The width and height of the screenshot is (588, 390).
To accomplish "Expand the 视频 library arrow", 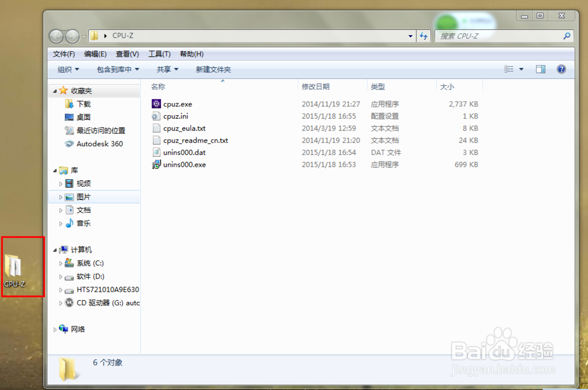I will (61, 184).
